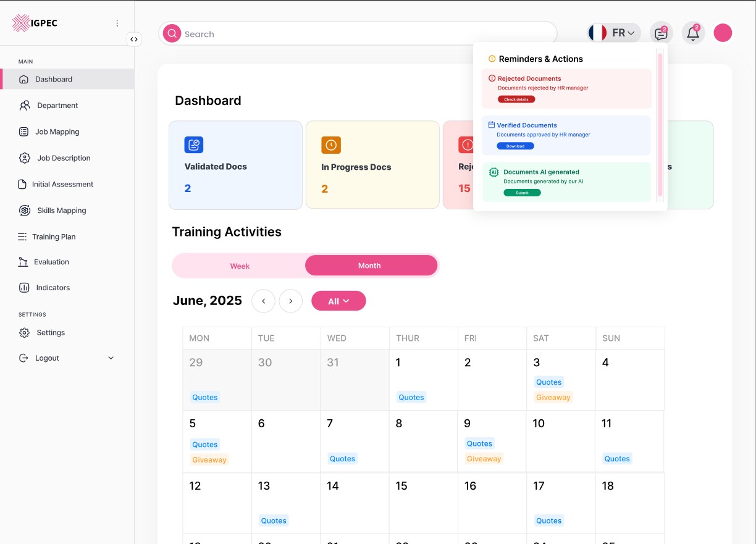Open sidebar three-dot options menu

pyautogui.click(x=117, y=23)
